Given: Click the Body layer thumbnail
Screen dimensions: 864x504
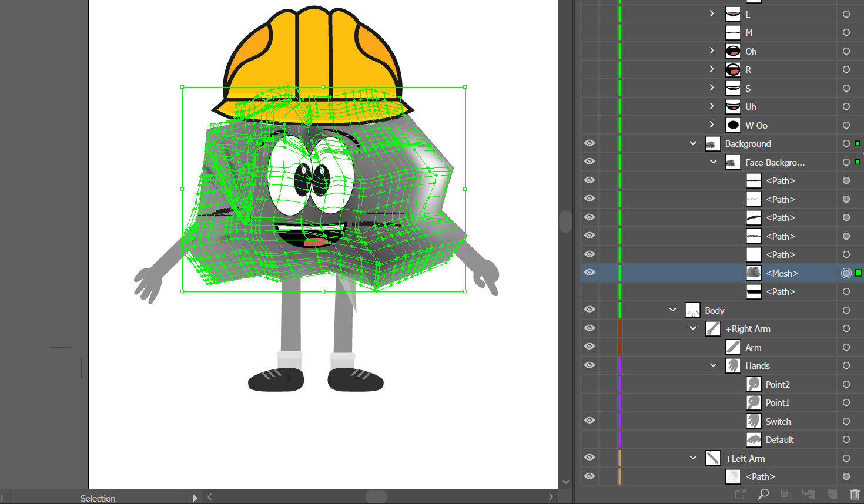Looking at the screenshot, I should click(692, 310).
